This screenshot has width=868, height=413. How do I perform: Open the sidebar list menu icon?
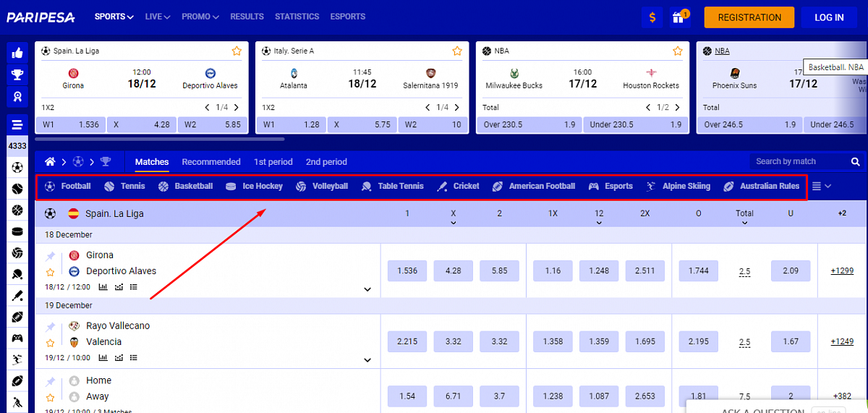tap(17, 124)
